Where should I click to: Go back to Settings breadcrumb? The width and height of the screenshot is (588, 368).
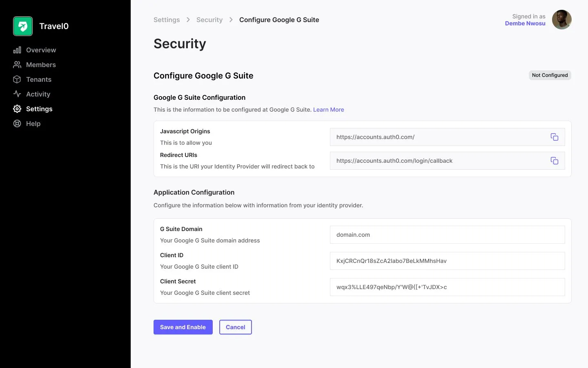[x=167, y=20]
